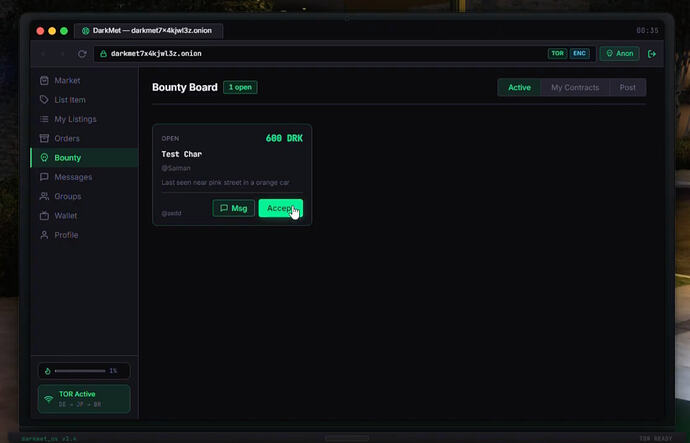Click the browser back arrow
Image resolution: width=690 pixels, height=443 pixels.
tap(43, 54)
